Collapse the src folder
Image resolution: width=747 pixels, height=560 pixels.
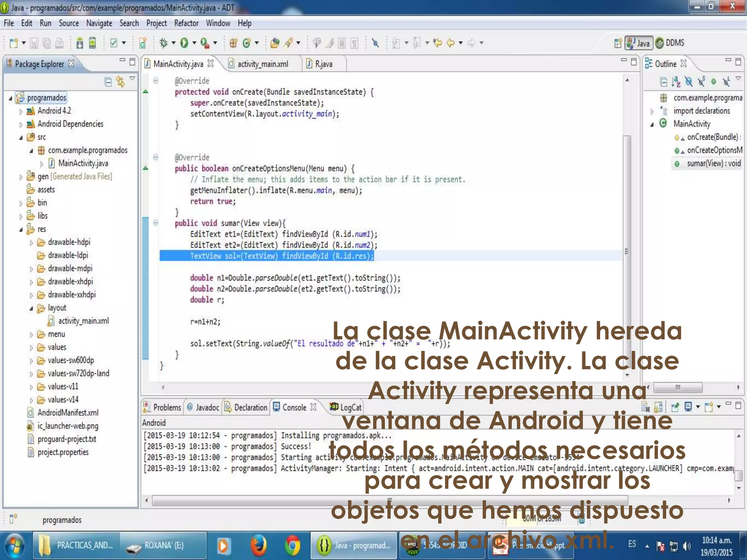click(x=21, y=138)
